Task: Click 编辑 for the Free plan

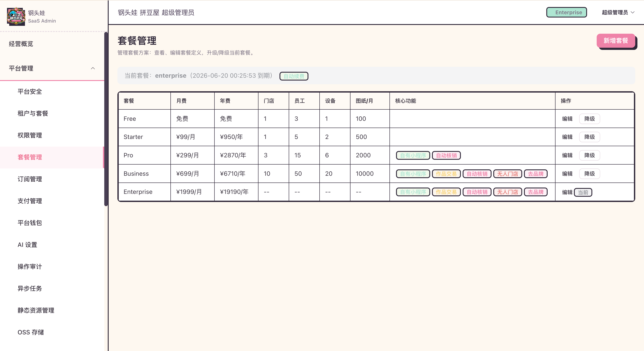Action: (567, 119)
